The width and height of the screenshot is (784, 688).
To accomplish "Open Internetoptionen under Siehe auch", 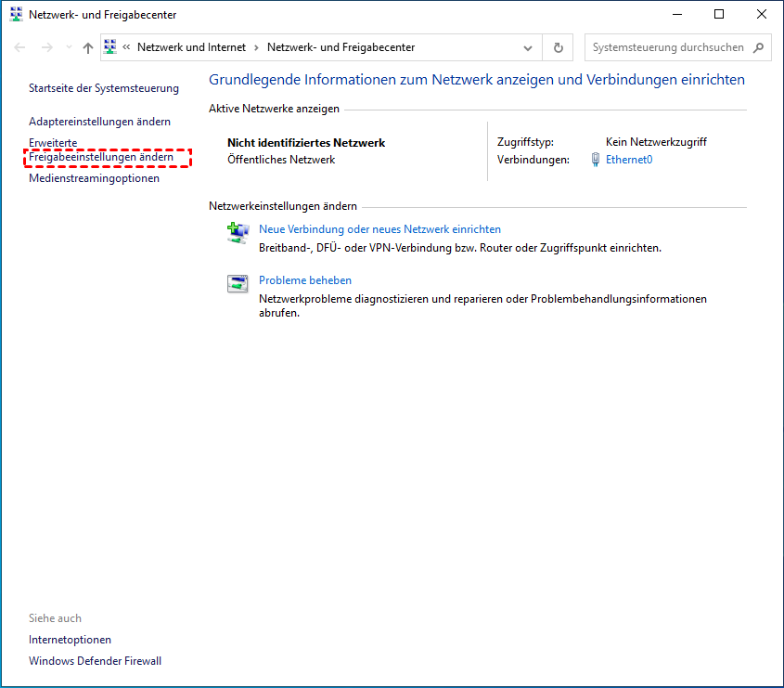I will coord(70,640).
